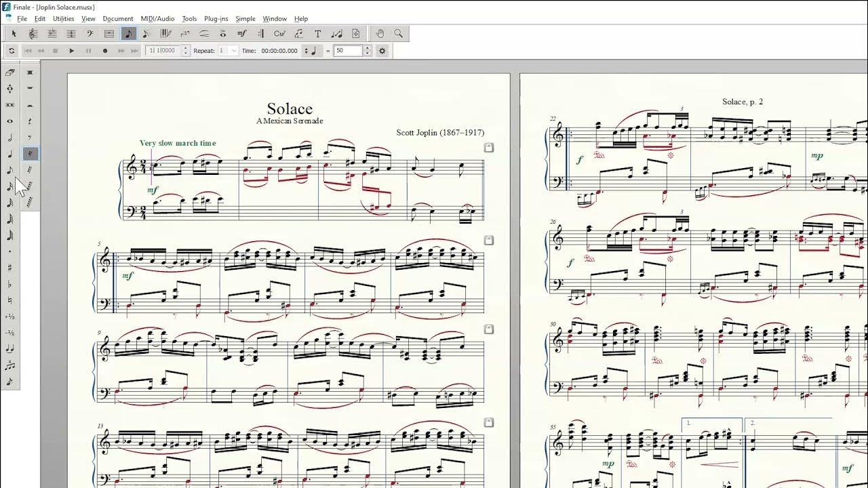Select the Clef tool in the toolbar
The image size is (868, 488).
(x=90, y=33)
